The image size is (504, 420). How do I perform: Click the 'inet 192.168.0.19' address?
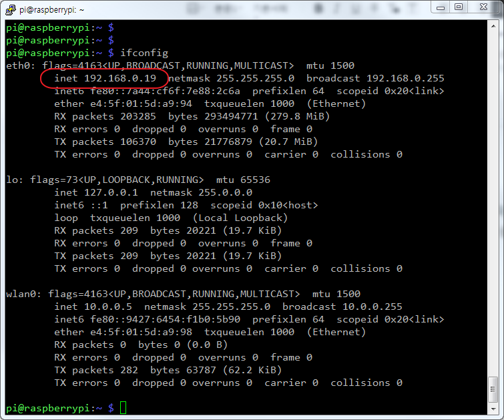tap(105, 78)
